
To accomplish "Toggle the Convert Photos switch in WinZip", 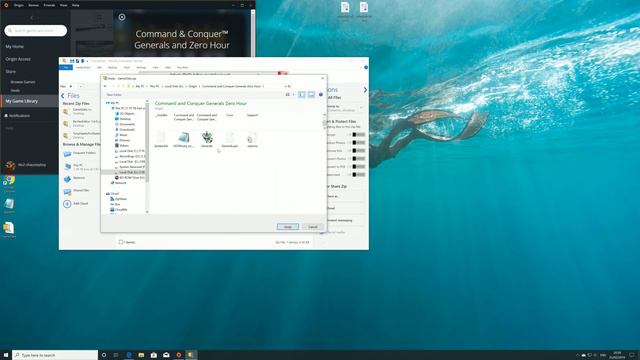I will click(359, 158).
